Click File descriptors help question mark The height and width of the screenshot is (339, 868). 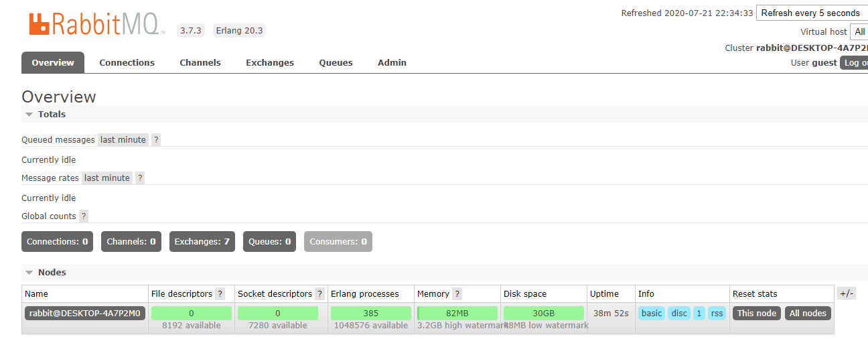click(220, 294)
